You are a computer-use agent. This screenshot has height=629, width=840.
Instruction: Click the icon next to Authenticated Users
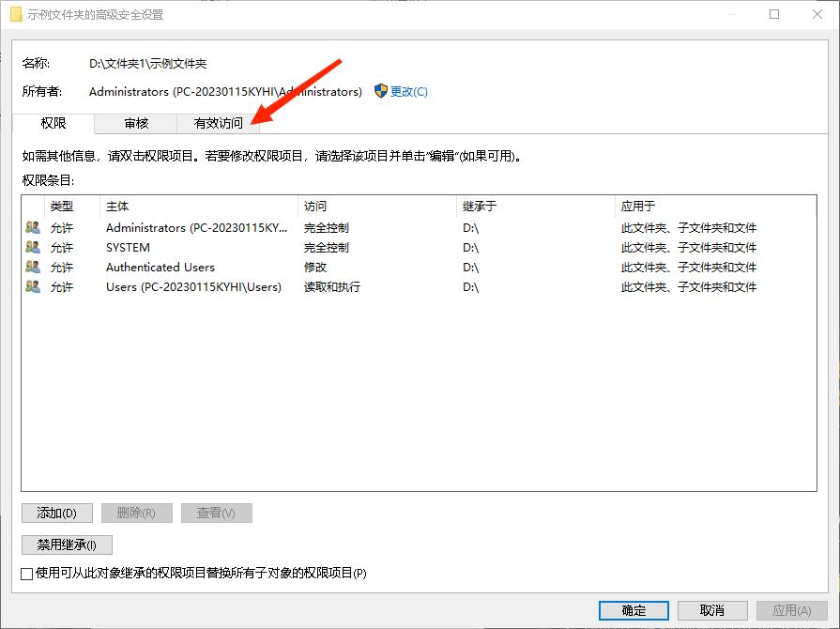(30, 267)
